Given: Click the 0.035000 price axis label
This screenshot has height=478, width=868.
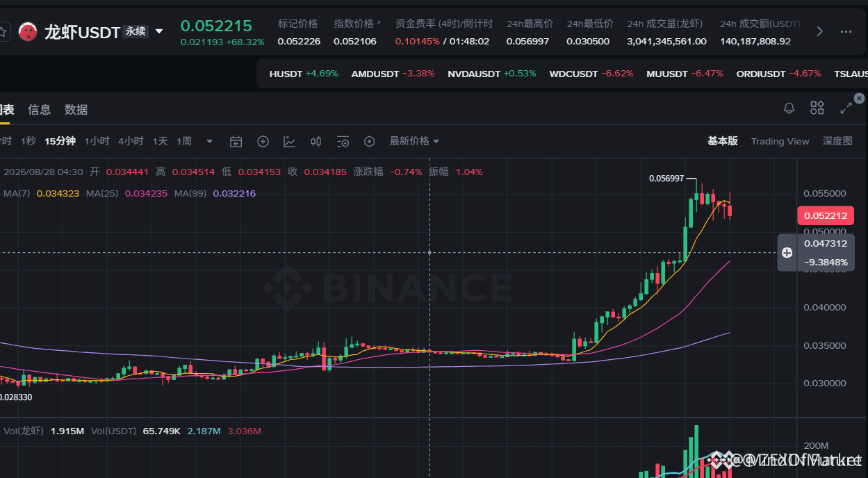Looking at the screenshot, I should pos(825,345).
